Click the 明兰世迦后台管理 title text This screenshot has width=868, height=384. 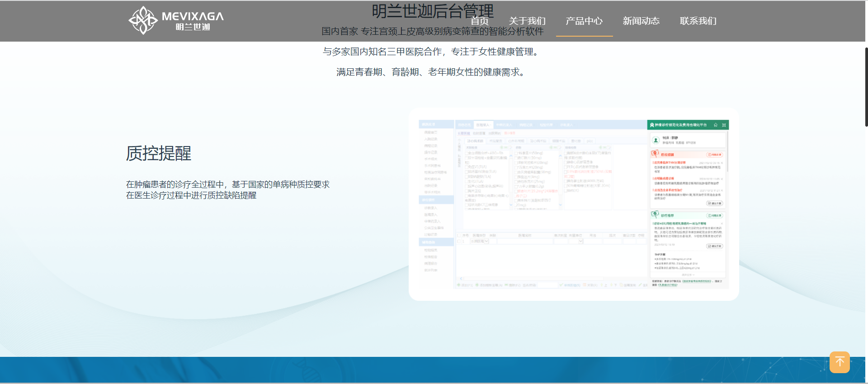coord(433,11)
